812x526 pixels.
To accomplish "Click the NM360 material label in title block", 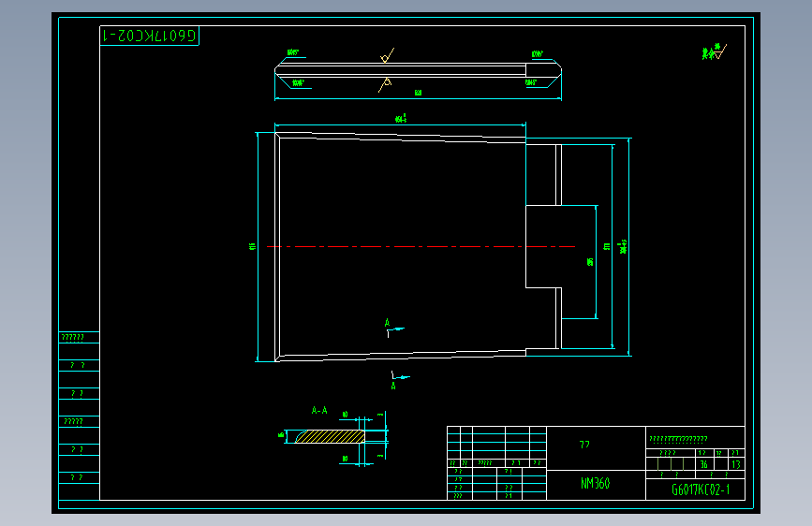I will pos(595,484).
